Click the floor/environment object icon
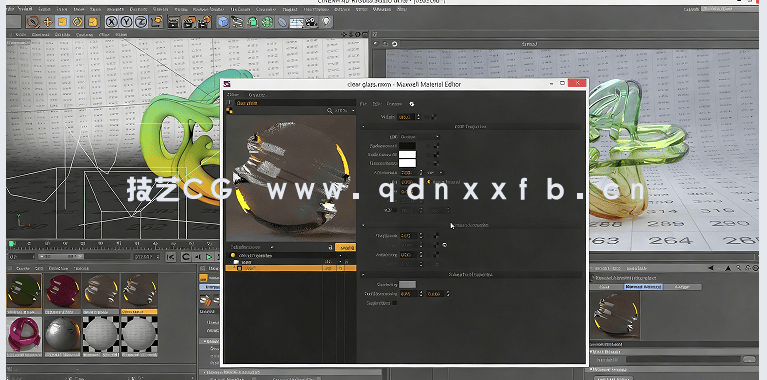The height and width of the screenshot is (380, 767). point(296,22)
